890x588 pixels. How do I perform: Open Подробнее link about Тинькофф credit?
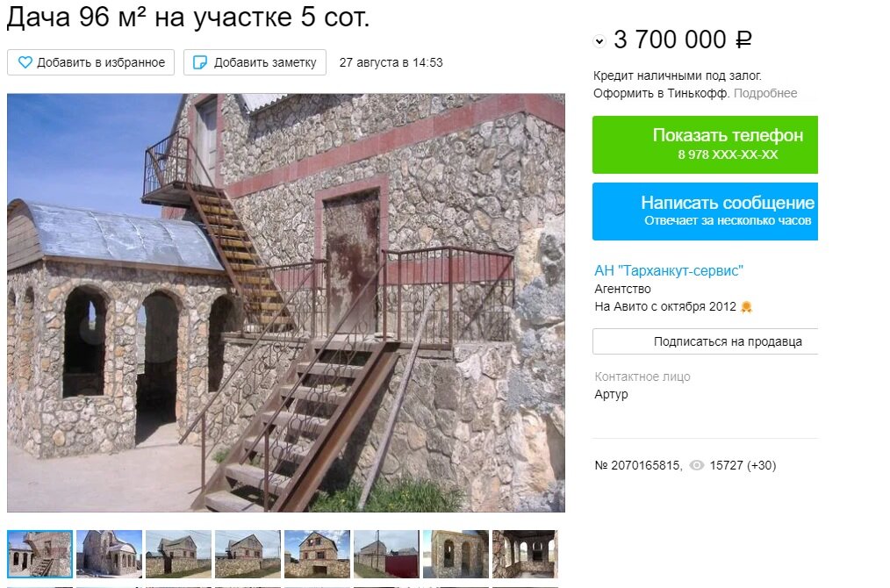click(x=765, y=93)
